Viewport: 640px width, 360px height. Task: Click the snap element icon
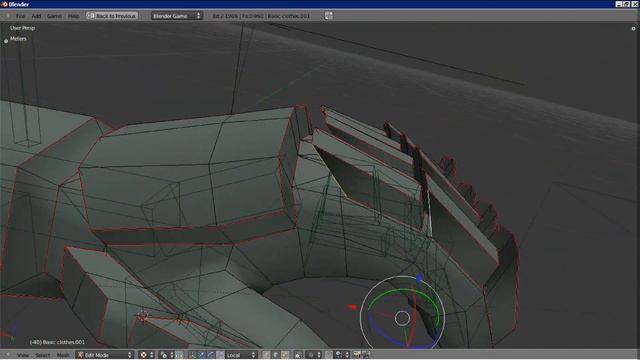(x=339, y=355)
